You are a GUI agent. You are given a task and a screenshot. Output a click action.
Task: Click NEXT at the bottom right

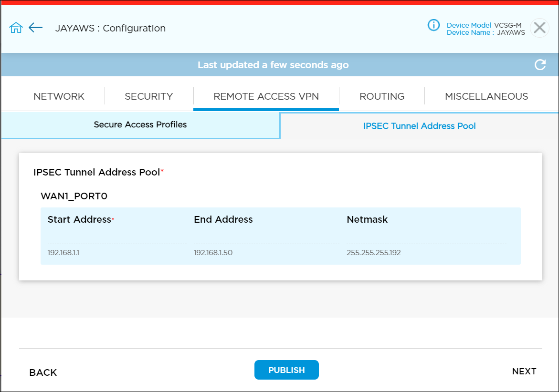[x=524, y=371]
